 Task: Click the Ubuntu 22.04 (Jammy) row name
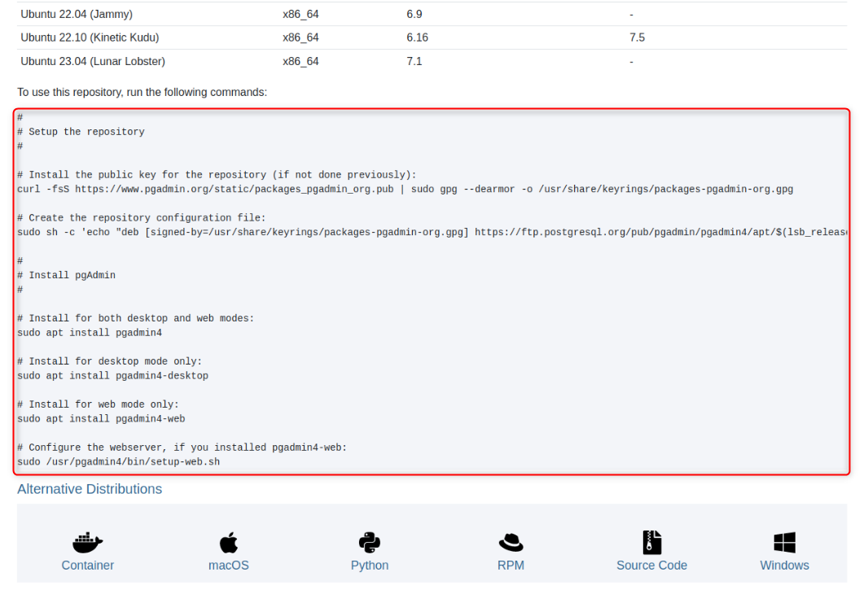(77, 15)
